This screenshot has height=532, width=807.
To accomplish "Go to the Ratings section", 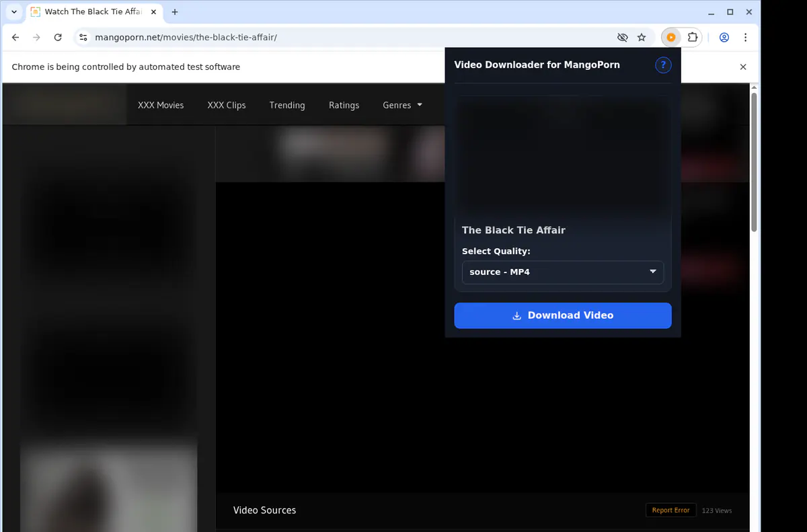I will 344,105.
